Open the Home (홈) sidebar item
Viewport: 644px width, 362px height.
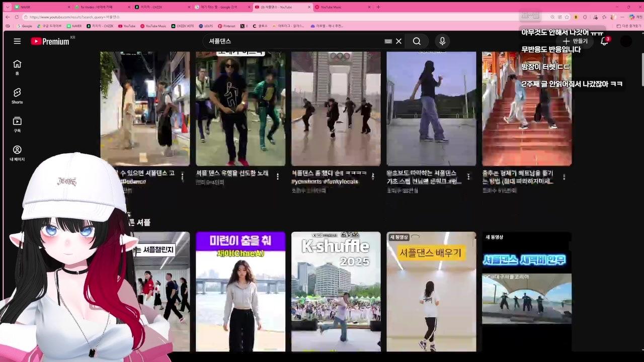pyautogui.click(x=17, y=67)
